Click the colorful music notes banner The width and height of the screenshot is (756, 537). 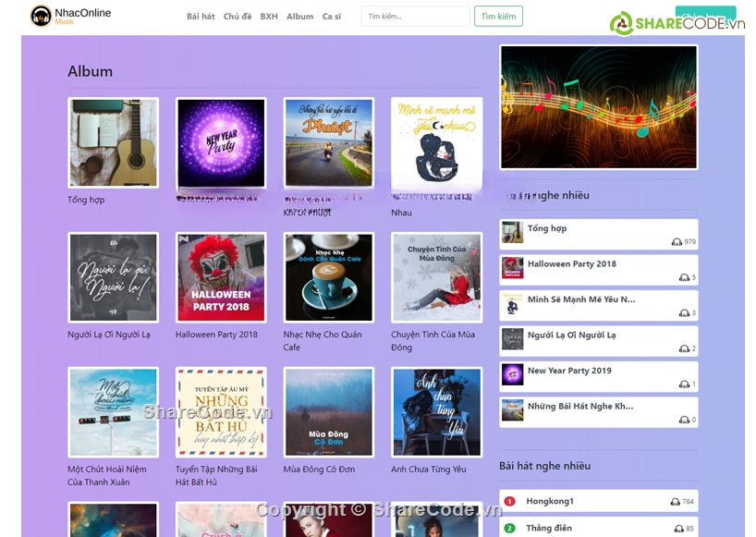[599, 107]
